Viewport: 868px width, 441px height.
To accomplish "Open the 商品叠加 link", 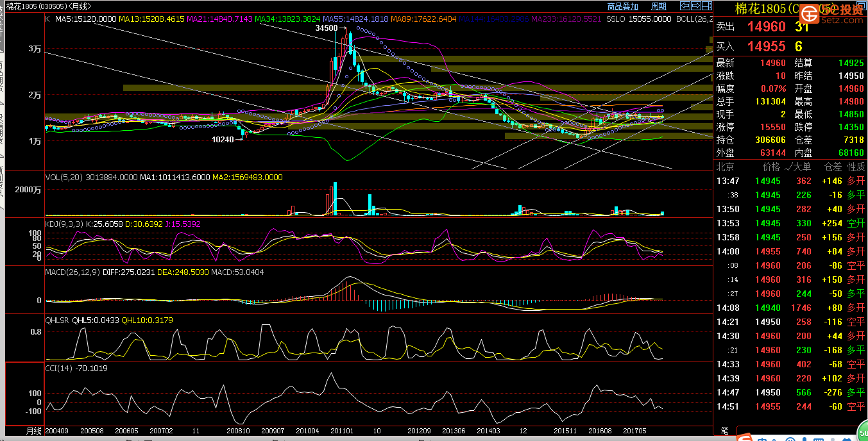I will [x=622, y=6].
